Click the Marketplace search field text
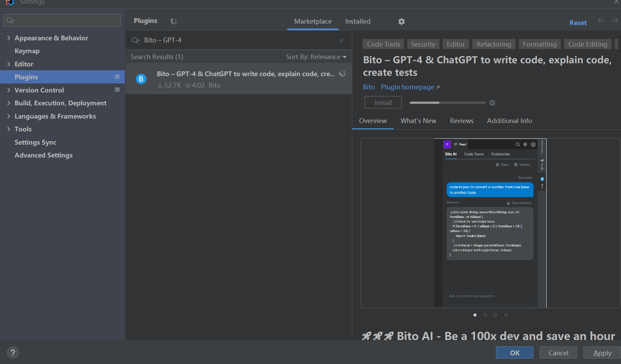The width and height of the screenshot is (621, 364). (163, 40)
